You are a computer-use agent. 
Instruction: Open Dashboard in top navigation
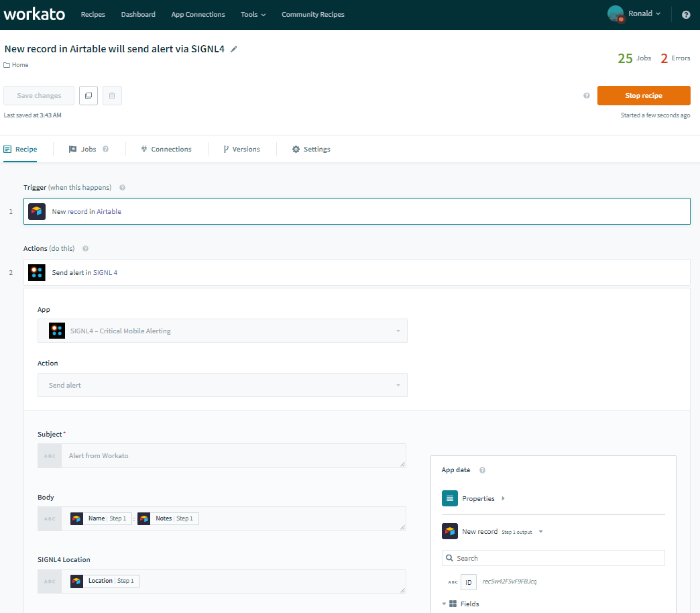click(138, 14)
